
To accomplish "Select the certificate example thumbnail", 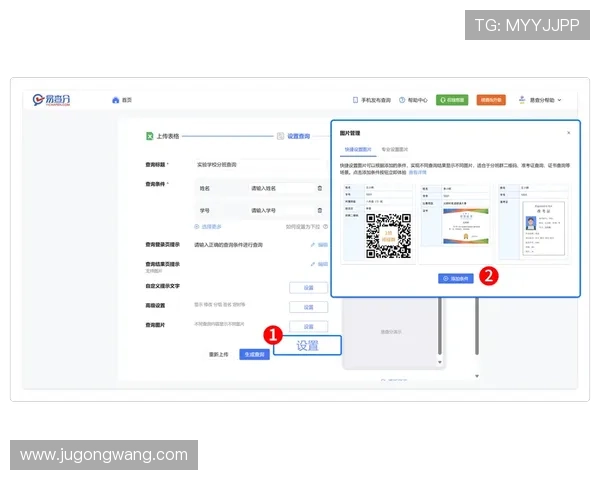I will click(x=455, y=224).
